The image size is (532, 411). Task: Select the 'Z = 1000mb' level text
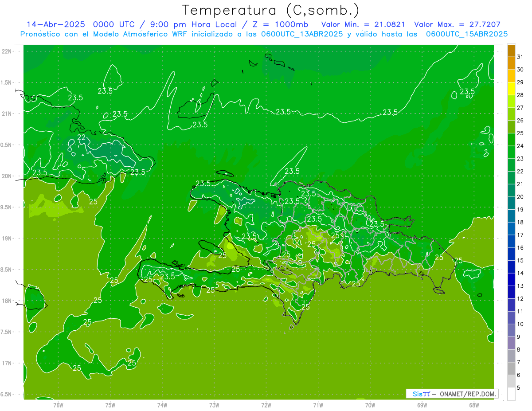pos(281,24)
